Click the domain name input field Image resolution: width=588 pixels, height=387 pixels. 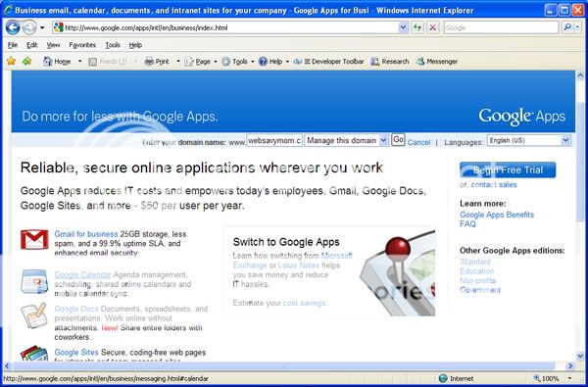click(274, 141)
